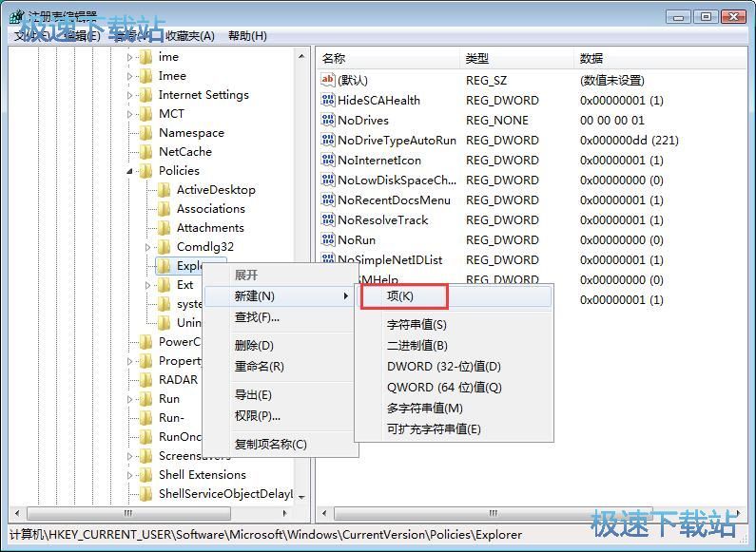Click the NoLowDiskSpaceCh... value icon

click(x=328, y=180)
